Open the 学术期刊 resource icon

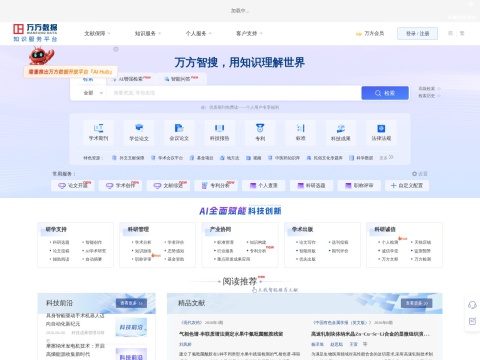[x=98, y=132]
